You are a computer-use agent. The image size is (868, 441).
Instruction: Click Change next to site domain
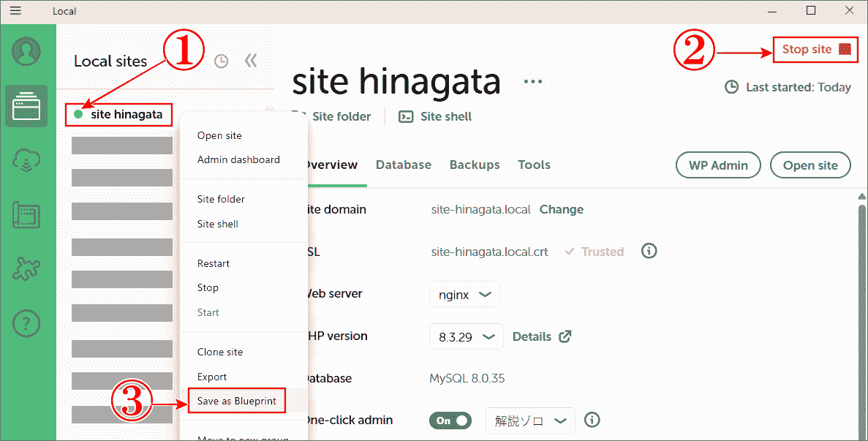click(x=562, y=210)
